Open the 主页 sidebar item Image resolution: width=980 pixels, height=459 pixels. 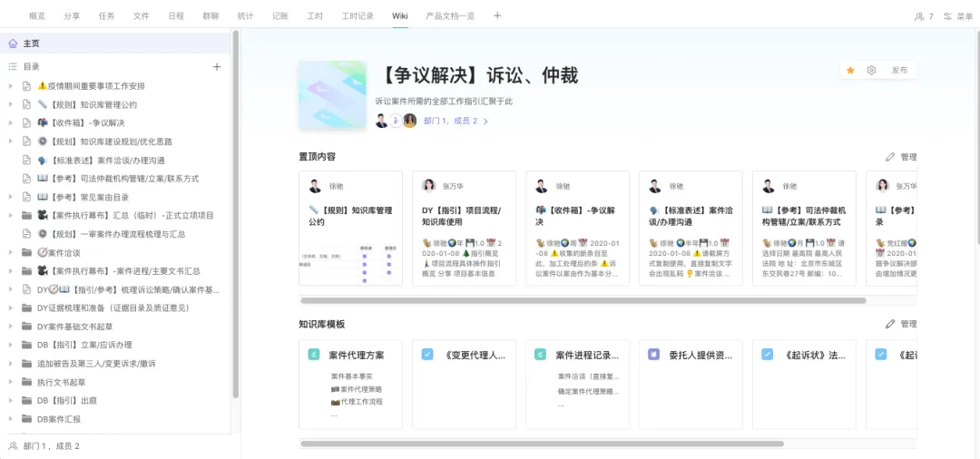(x=115, y=44)
